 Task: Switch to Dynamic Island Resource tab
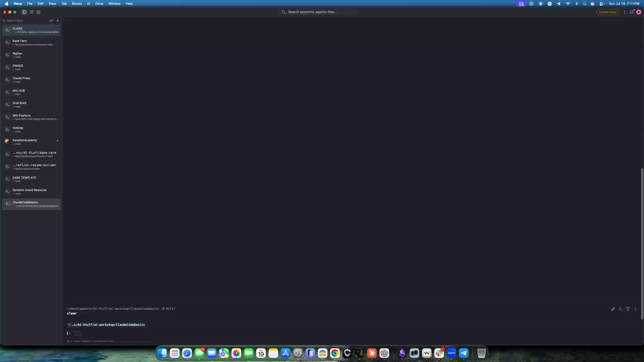pyautogui.click(x=31, y=192)
